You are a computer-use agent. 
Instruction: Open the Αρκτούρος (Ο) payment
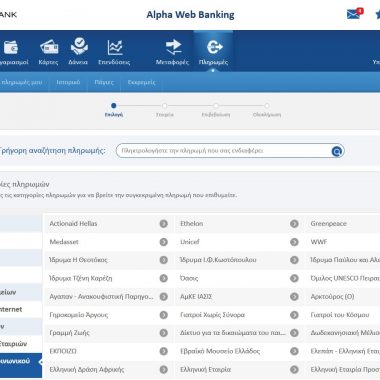click(x=332, y=297)
